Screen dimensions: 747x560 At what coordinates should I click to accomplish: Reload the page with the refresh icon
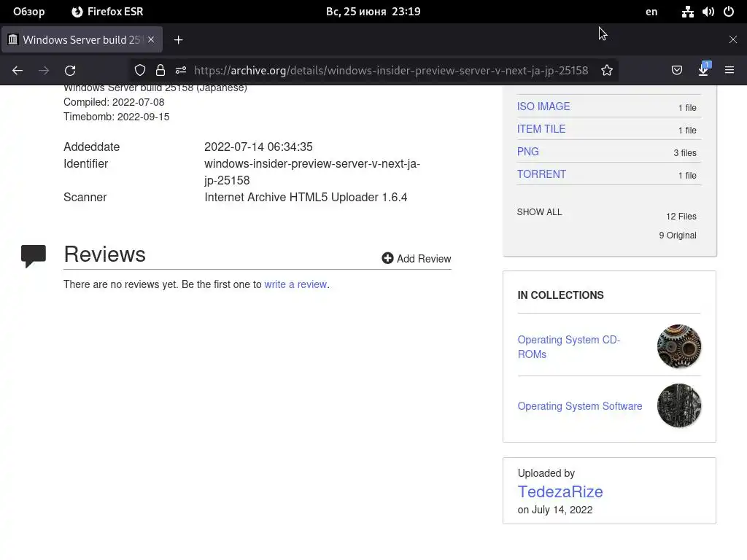[70, 71]
